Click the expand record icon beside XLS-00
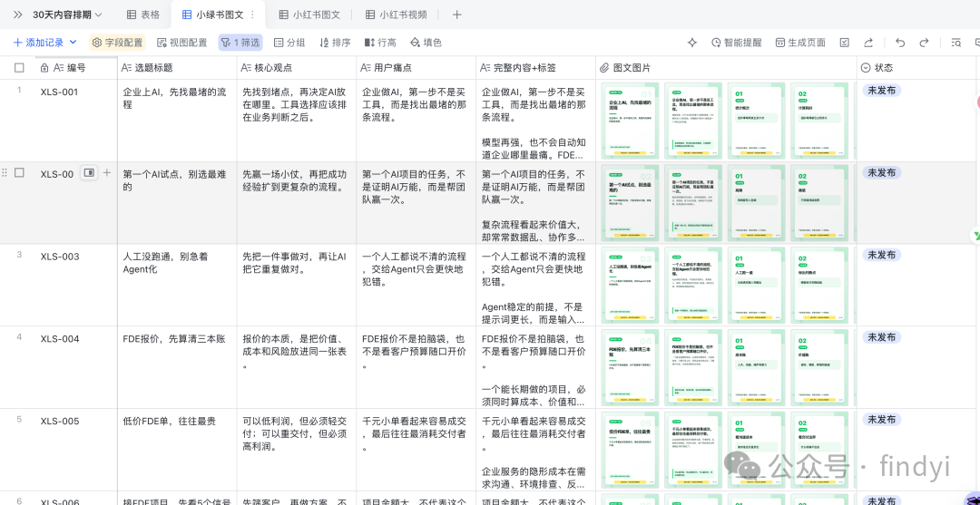Viewport: 980px width, 505px height. coord(89,172)
